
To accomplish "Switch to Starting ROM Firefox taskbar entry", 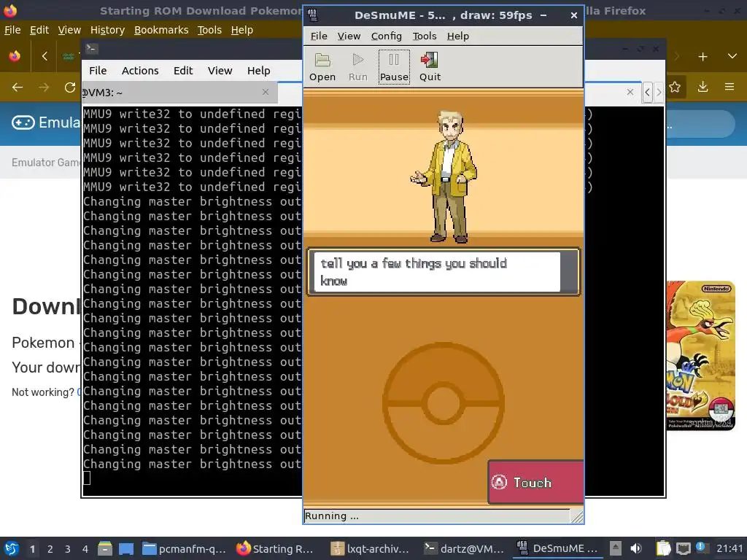I will 275,548.
